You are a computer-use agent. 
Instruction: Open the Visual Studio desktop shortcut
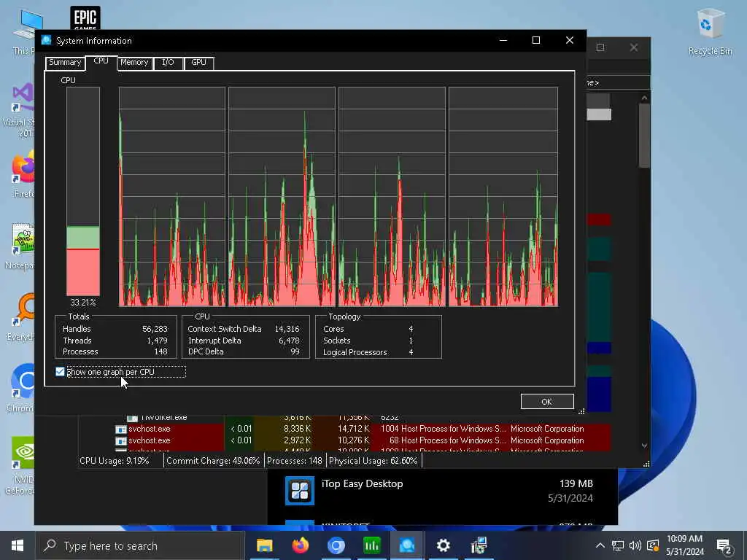click(20, 109)
